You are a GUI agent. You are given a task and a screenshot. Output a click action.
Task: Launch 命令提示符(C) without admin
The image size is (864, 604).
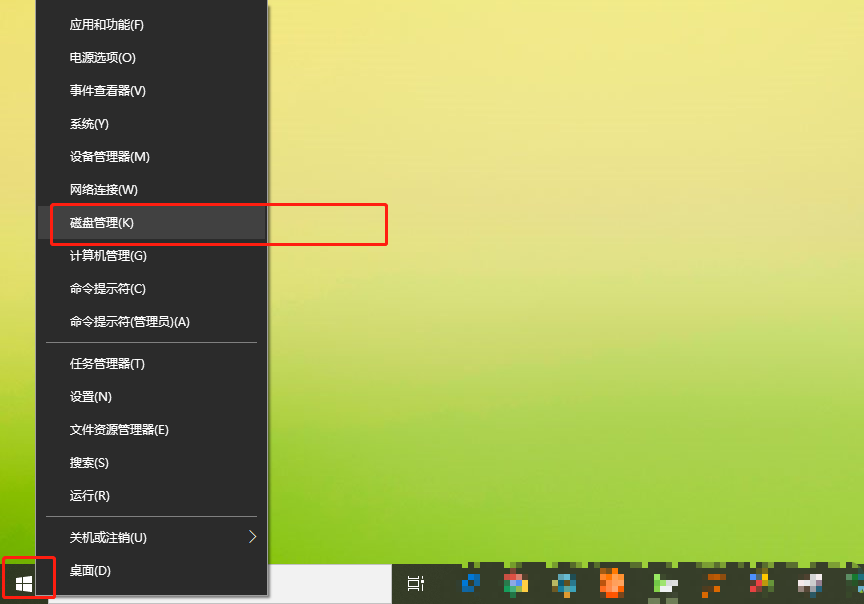(x=108, y=289)
